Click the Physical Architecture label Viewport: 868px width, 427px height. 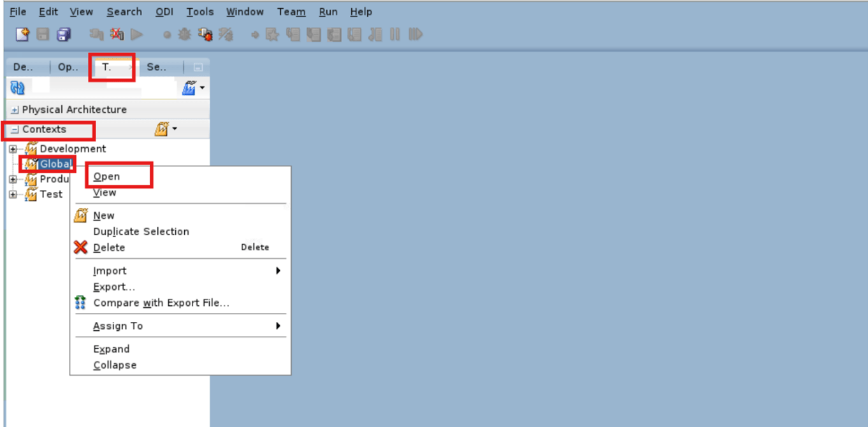click(x=75, y=110)
